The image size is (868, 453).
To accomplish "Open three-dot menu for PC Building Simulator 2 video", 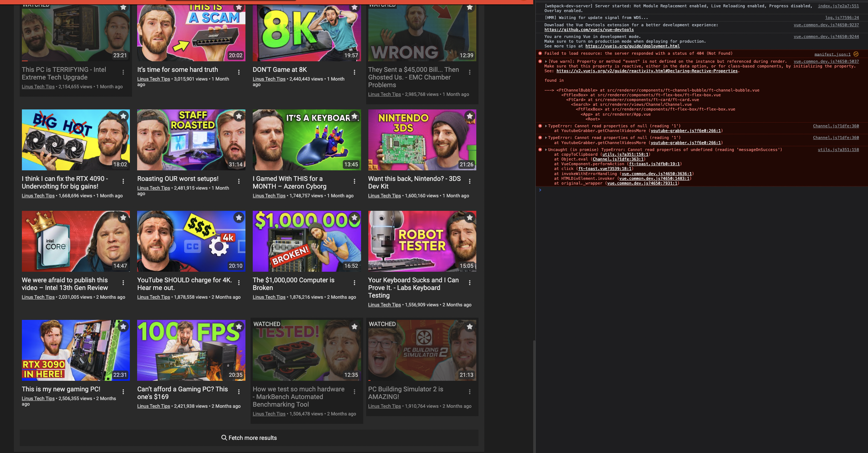I will tap(470, 392).
